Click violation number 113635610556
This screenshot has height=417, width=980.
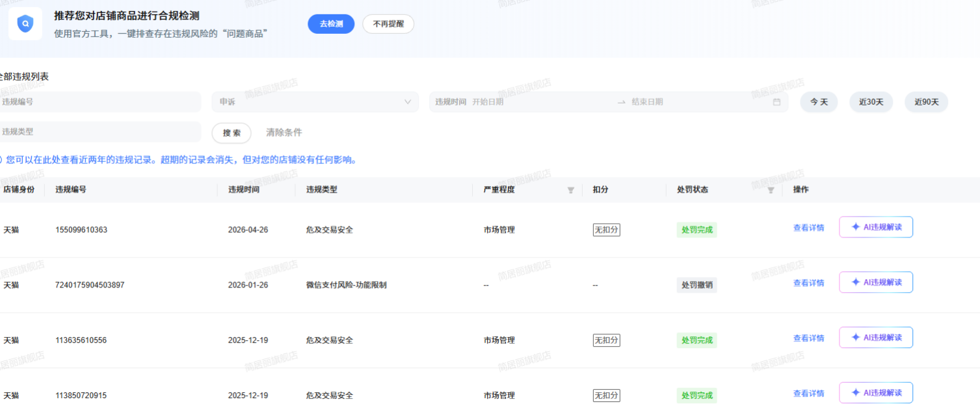pos(81,341)
